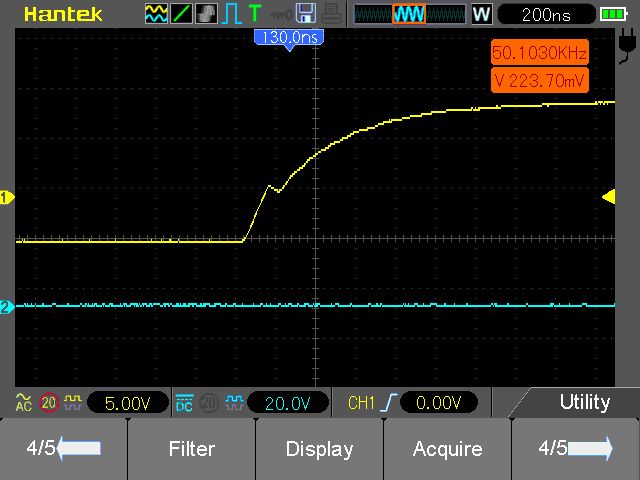Screen dimensions: 640x480
Task: Click the blue pulse waveform icon
Action: pos(231,13)
